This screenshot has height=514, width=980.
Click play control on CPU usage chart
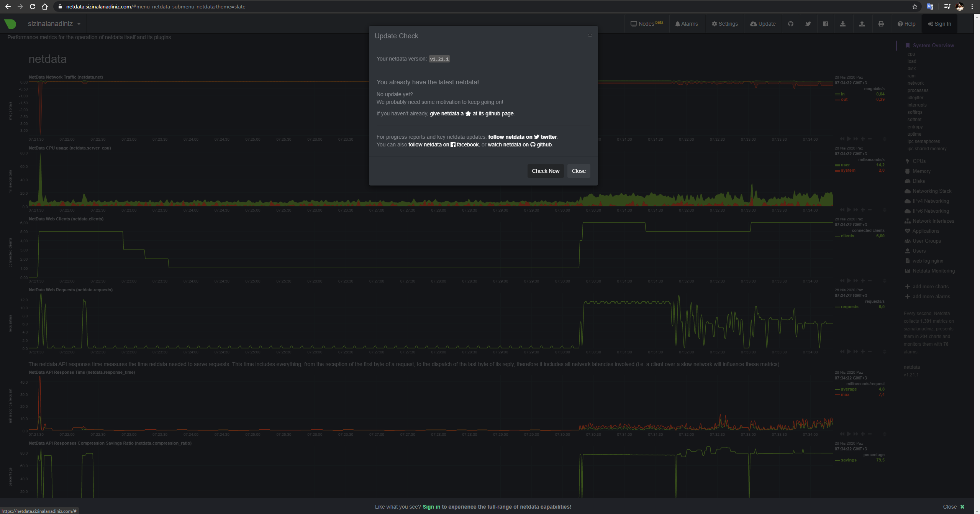pyautogui.click(x=849, y=210)
